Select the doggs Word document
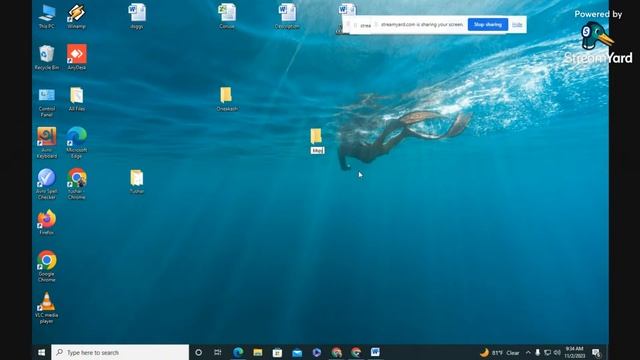 coord(137,16)
